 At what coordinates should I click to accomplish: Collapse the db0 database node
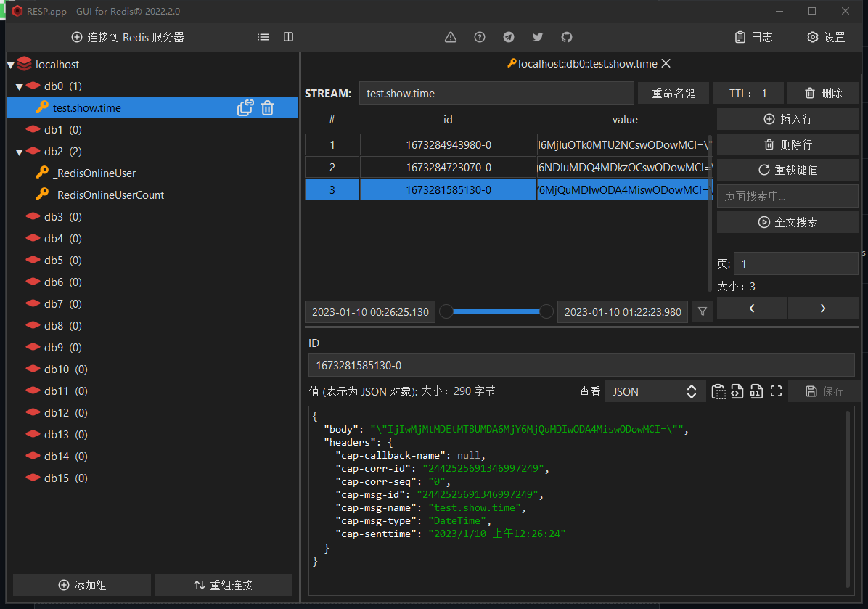20,87
